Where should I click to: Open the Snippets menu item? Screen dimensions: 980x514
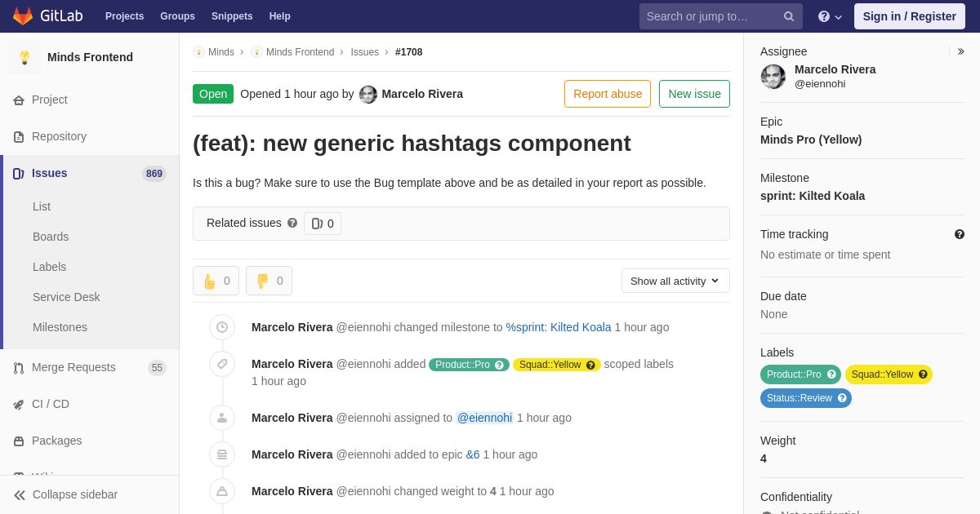click(232, 16)
